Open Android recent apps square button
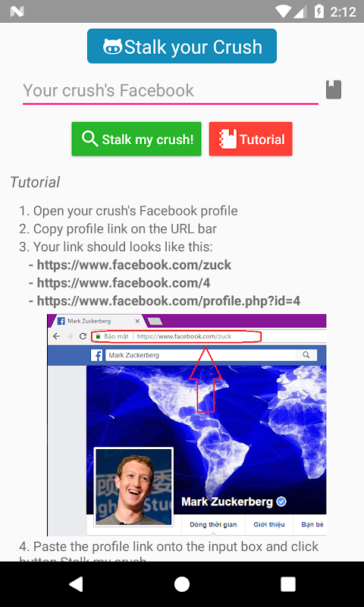 point(288,584)
